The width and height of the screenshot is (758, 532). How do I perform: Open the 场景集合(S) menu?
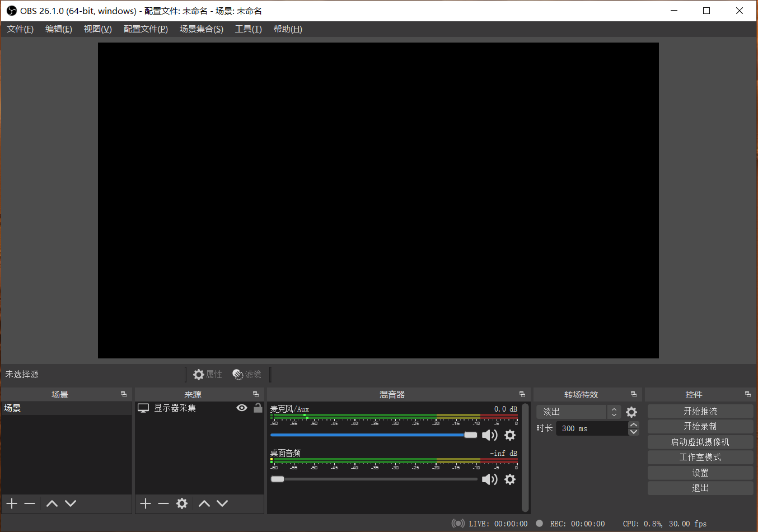click(202, 29)
